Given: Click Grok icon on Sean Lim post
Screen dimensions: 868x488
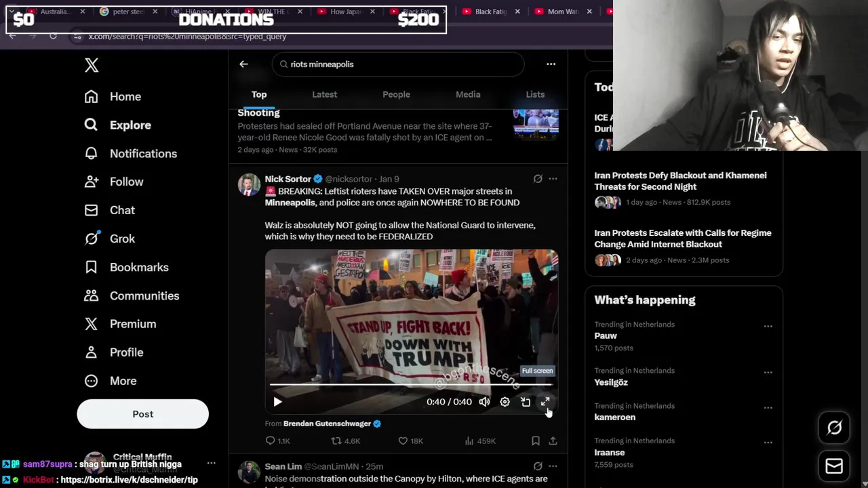Looking at the screenshot, I should pos(538,466).
